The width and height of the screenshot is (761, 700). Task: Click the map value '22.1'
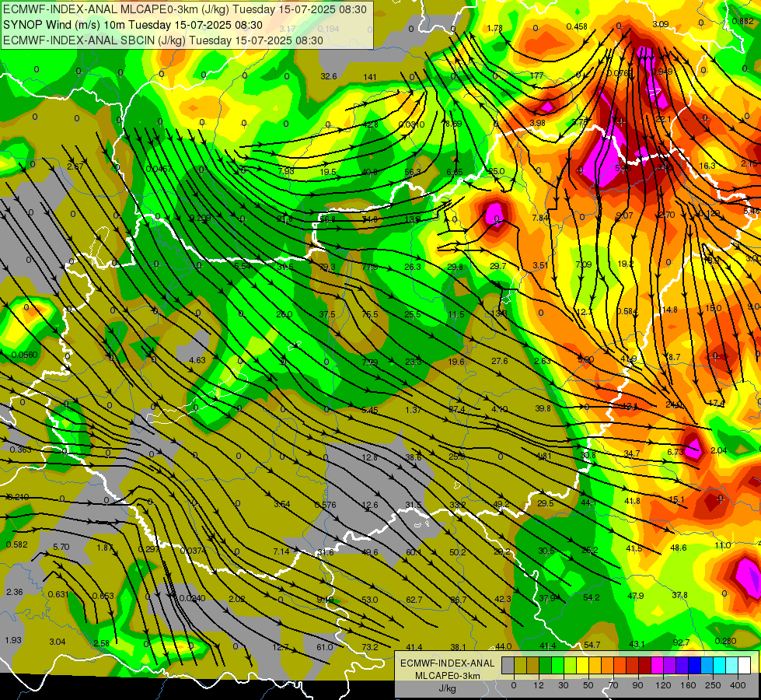tap(664, 119)
